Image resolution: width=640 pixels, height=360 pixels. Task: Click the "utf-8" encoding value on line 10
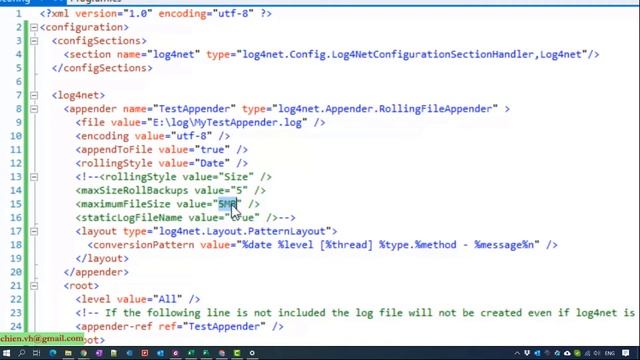click(x=191, y=136)
